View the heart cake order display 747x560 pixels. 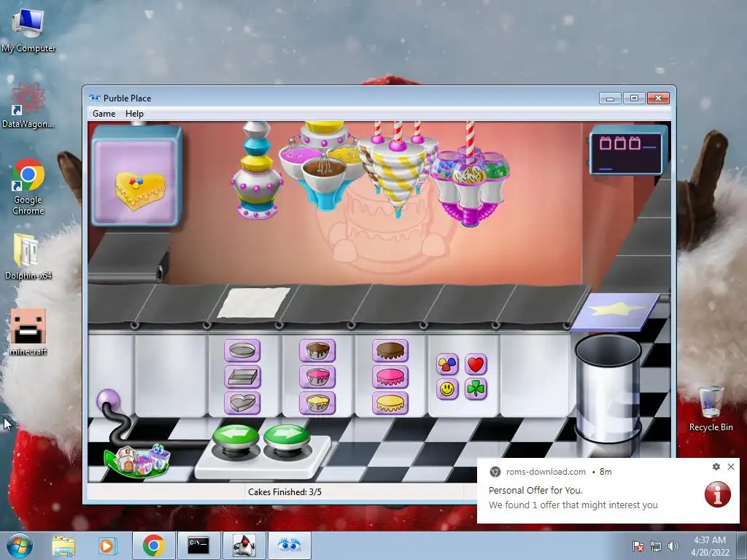point(137,176)
